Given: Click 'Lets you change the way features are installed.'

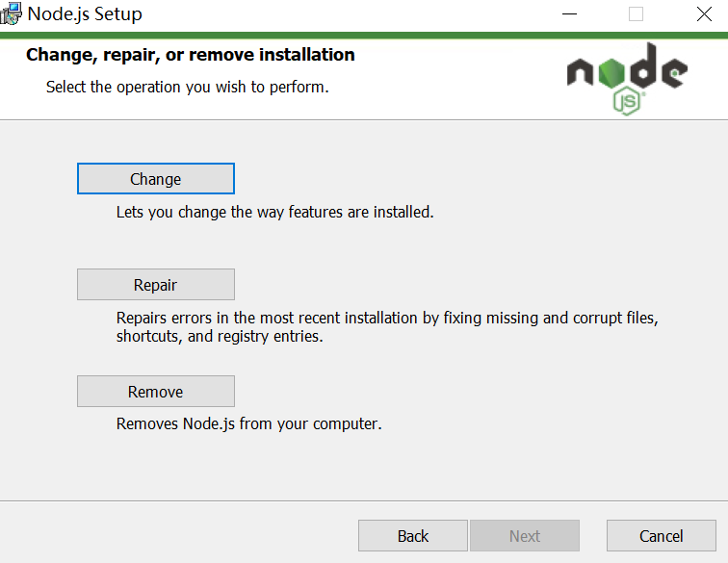Looking at the screenshot, I should [274, 212].
